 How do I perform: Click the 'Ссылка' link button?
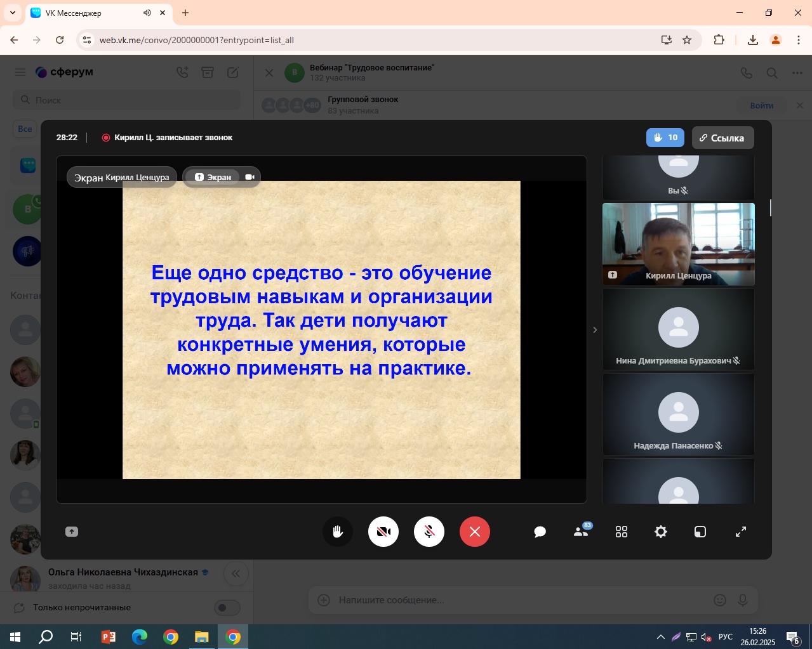[x=722, y=138]
